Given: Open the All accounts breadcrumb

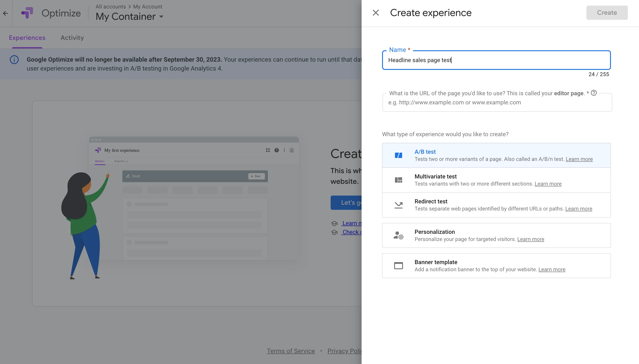Looking at the screenshot, I should [110, 6].
